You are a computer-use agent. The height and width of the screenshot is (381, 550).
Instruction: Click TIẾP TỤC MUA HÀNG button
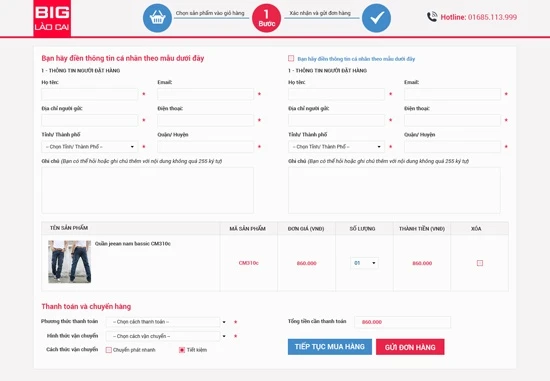[x=330, y=347]
